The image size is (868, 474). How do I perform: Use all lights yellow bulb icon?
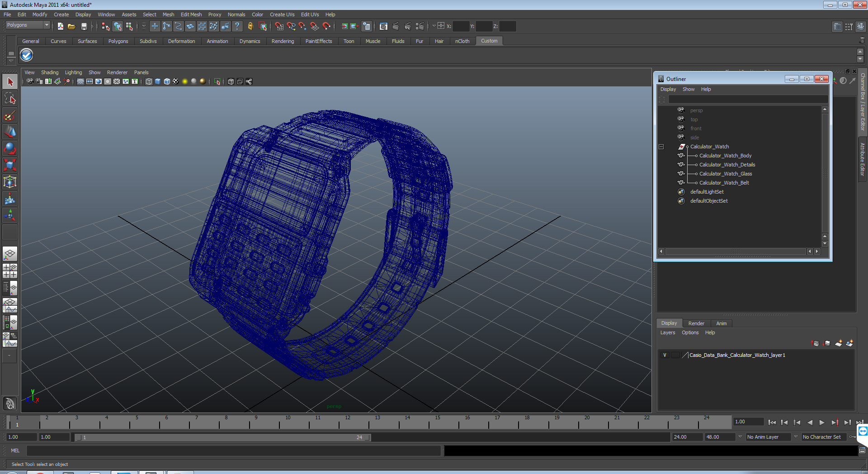(x=185, y=81)
